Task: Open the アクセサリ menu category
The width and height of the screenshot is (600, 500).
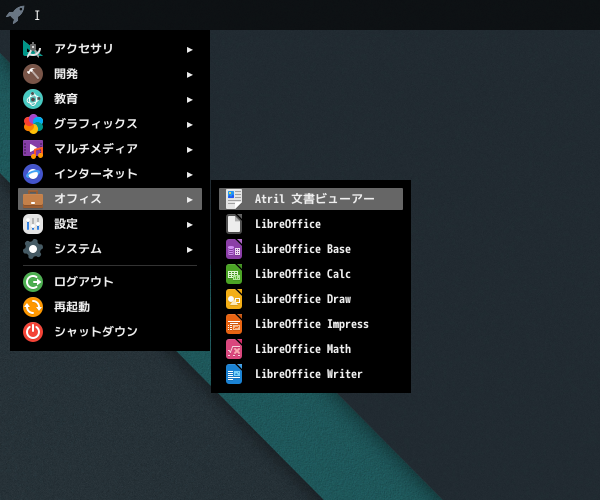Action: (110, 49)
